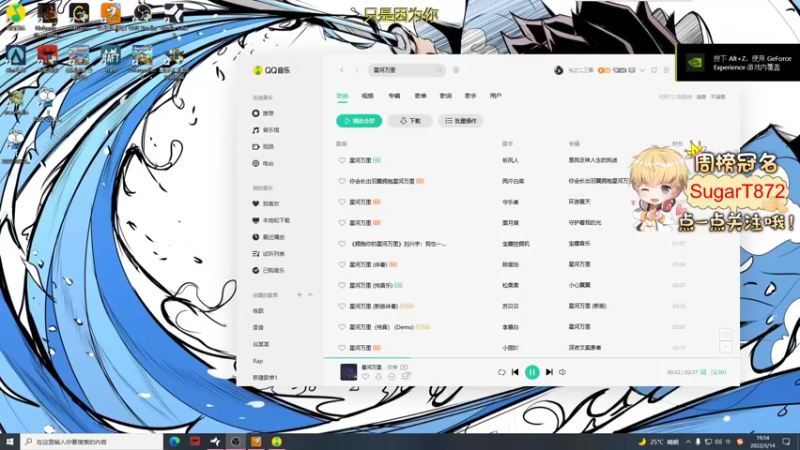Open album 环游夏天

tap(580, 202)
